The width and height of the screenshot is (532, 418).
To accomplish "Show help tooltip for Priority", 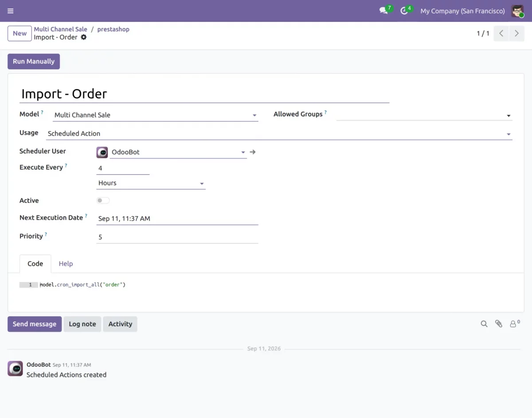I will tap(46, 234).
